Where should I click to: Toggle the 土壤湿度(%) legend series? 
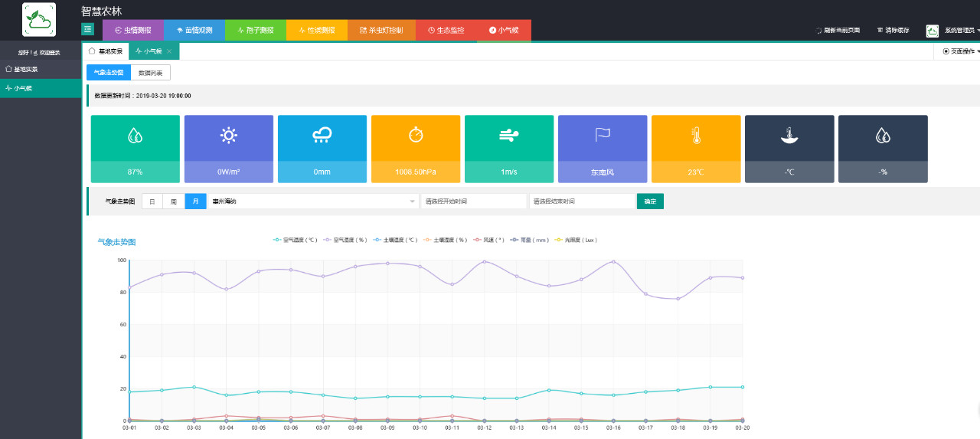[x=446, y=240]
